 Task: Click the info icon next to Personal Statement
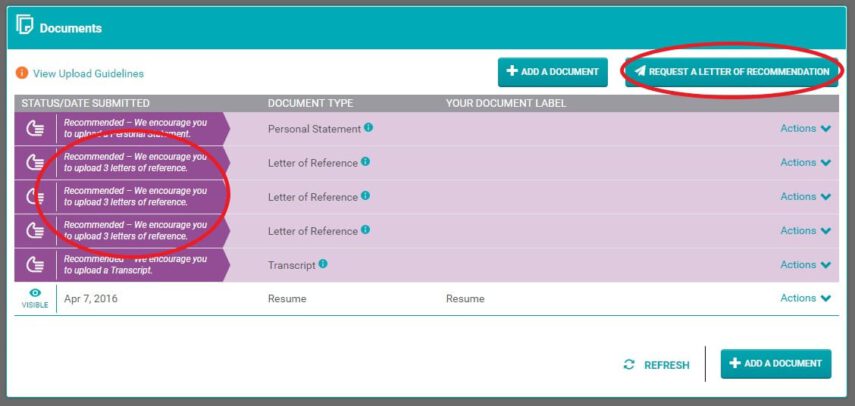(x=369, y=128)
